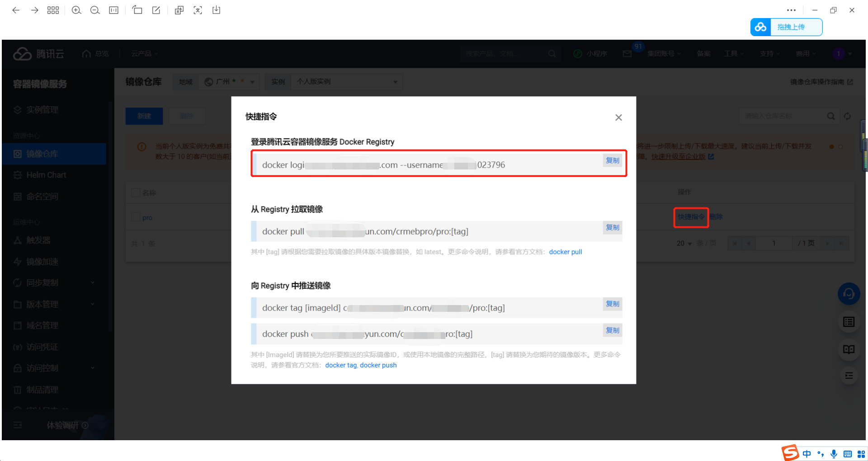Zoom in using the magnifier plus icon

tap(76, 10)
